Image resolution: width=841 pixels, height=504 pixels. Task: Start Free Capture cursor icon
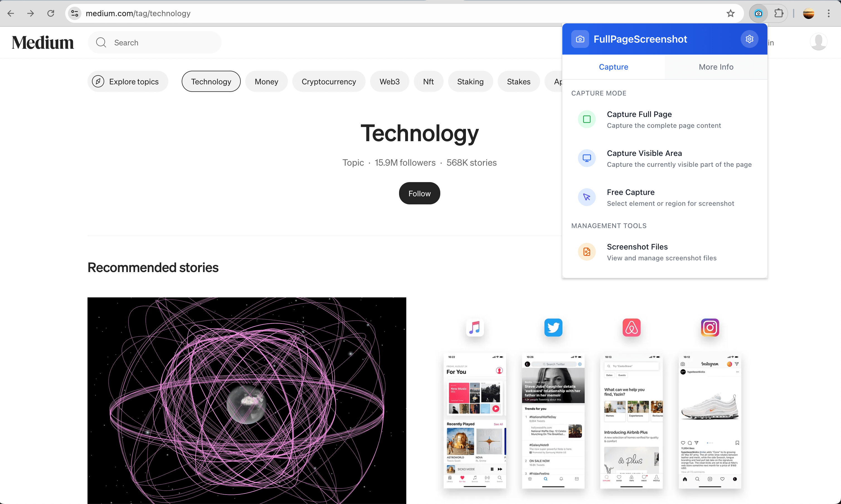pos(587,197)
